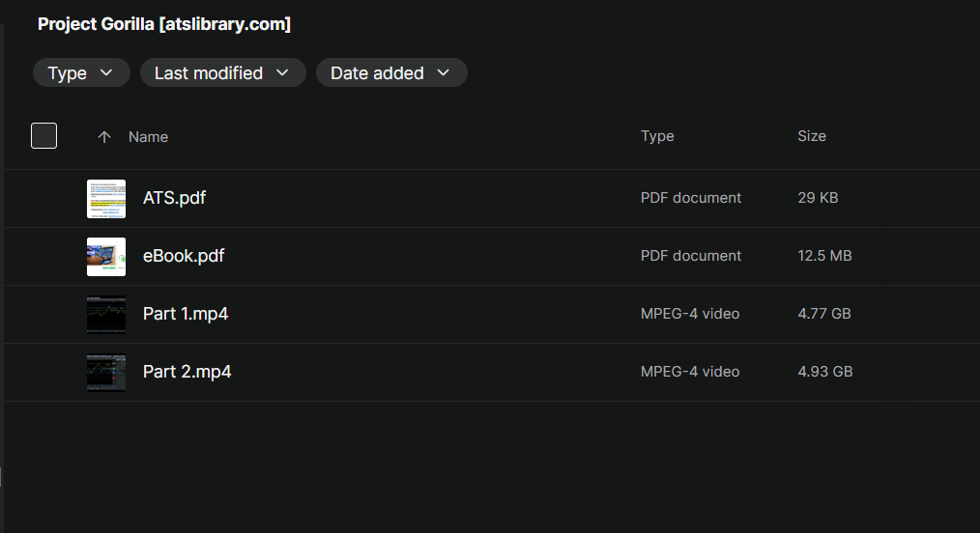This screenshot has height=533, width=980.
Task: Sort files by the Name column header
Action: click(148, 137)
